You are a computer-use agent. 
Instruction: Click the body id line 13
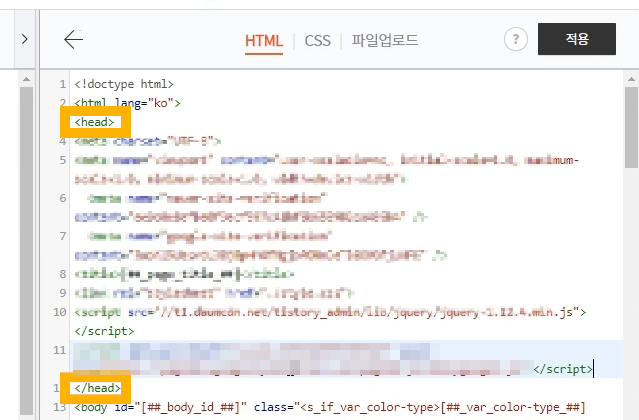click(330, 407)
